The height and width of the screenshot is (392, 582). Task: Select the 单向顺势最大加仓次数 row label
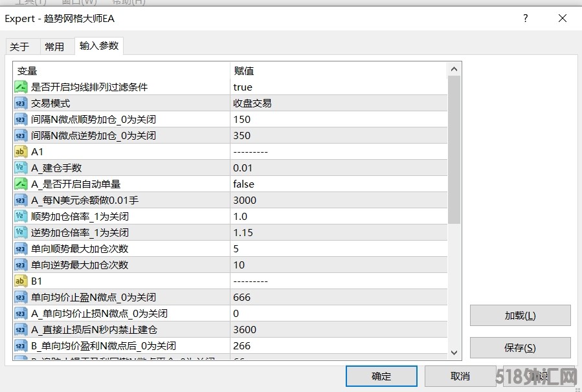[x=80, y=248]
